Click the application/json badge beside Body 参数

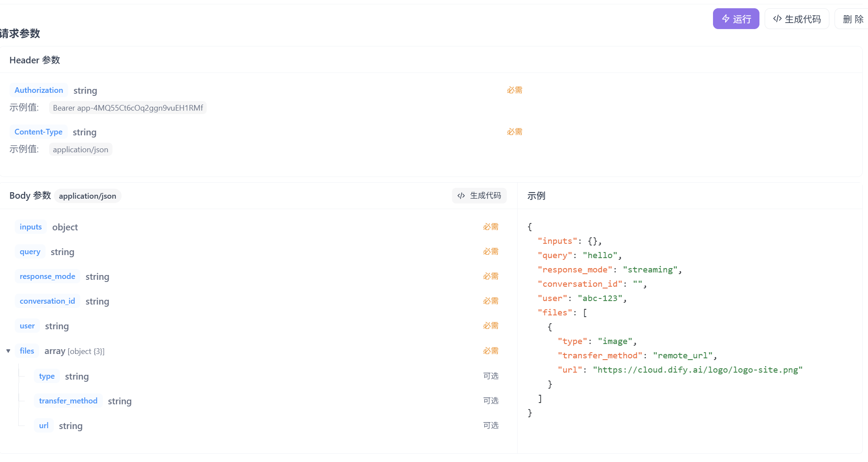click(x=88, y=196)
